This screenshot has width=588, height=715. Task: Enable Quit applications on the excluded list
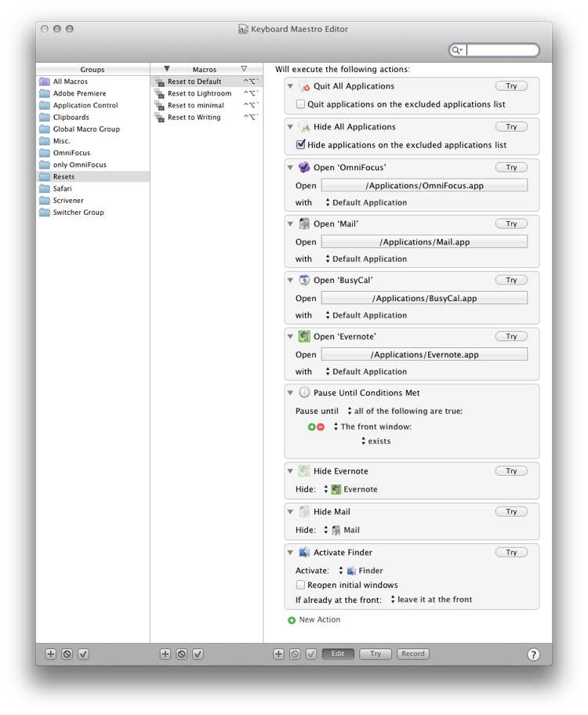[x=300, y=104]
